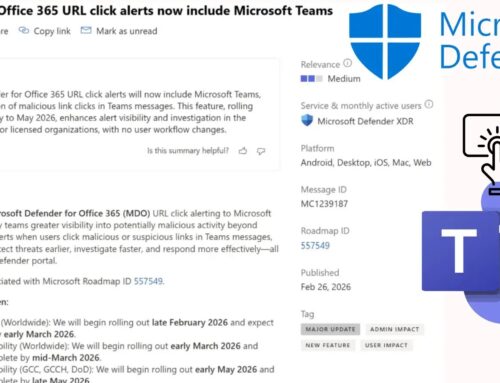Click the Microsoft Defender XDR service name
This screenshot has height=383, width=500.
coord(365,121)
